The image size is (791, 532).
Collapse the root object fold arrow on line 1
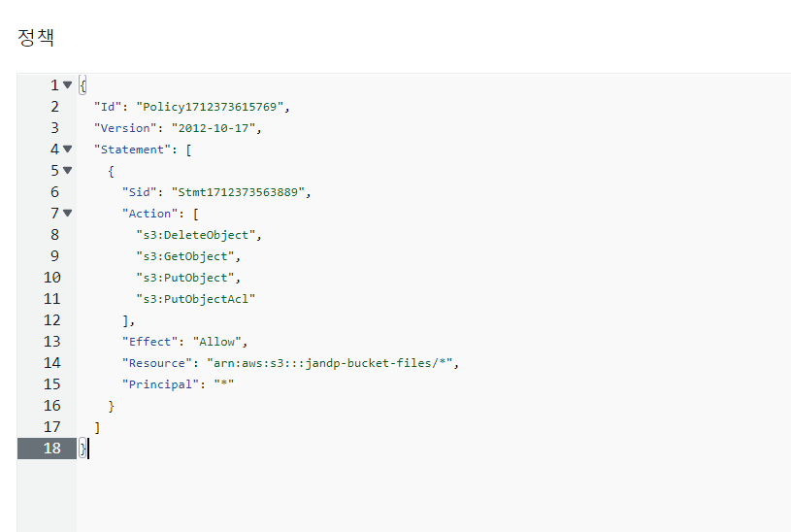(x=68, y=84)
